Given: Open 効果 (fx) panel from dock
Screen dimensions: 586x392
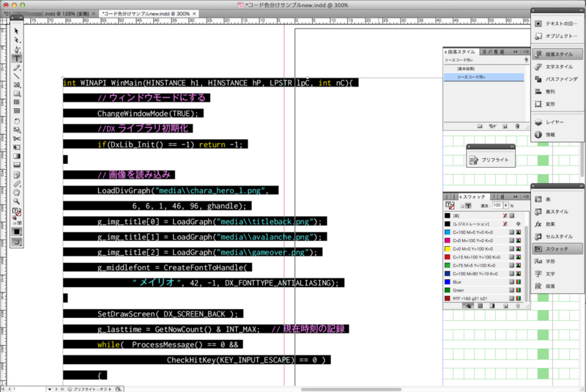Looking at the screenshot, I should [557, 224].
